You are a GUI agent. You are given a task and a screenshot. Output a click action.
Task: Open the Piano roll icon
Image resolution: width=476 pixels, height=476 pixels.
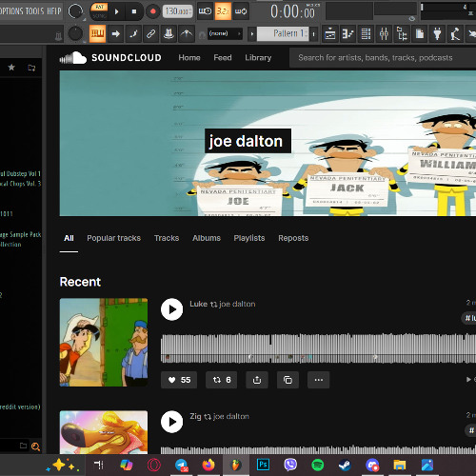pyautogui.click(x=347, y=33)
